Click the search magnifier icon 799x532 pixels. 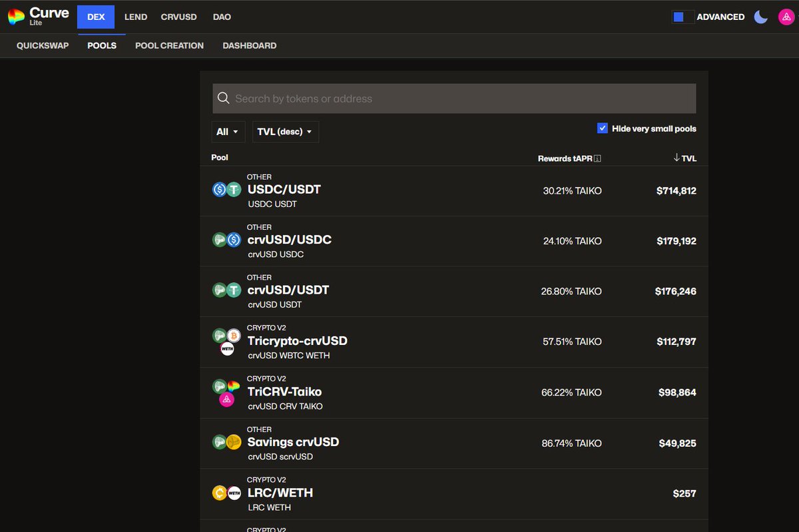[224, 99]
